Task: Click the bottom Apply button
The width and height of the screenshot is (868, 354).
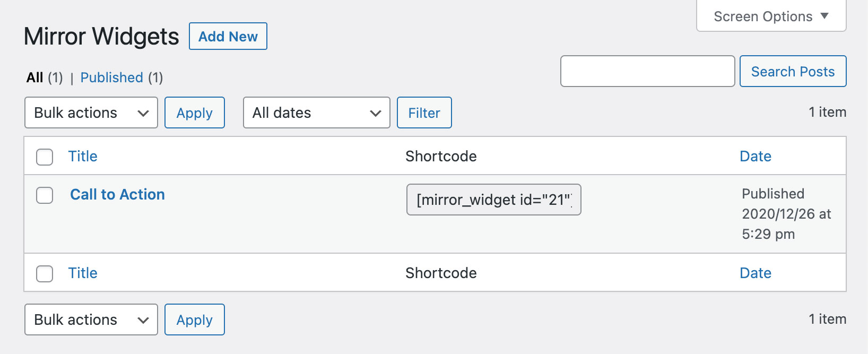Action: tap(194, 320)
